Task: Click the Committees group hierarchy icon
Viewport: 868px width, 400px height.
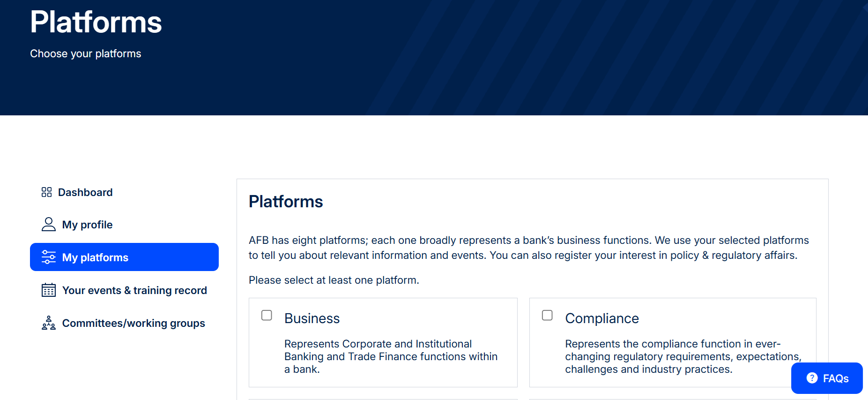Action: click(49, 323)
